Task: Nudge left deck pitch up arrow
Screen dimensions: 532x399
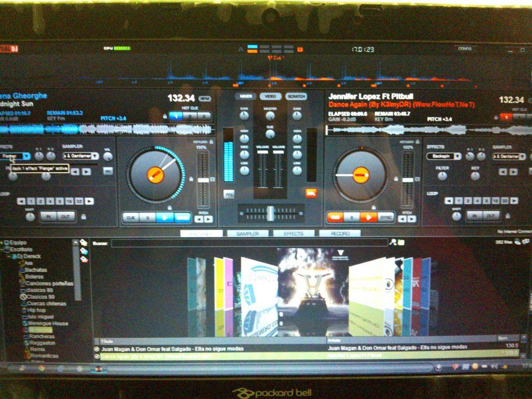Action: [x=209, y=219]
